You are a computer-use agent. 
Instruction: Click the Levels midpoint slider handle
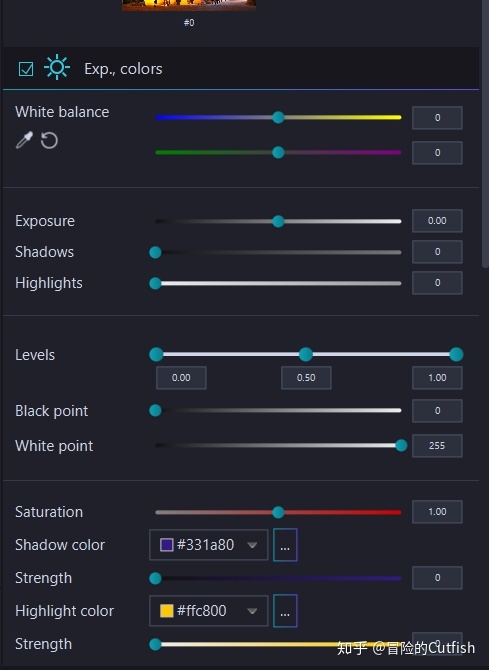tap(306, 354)
